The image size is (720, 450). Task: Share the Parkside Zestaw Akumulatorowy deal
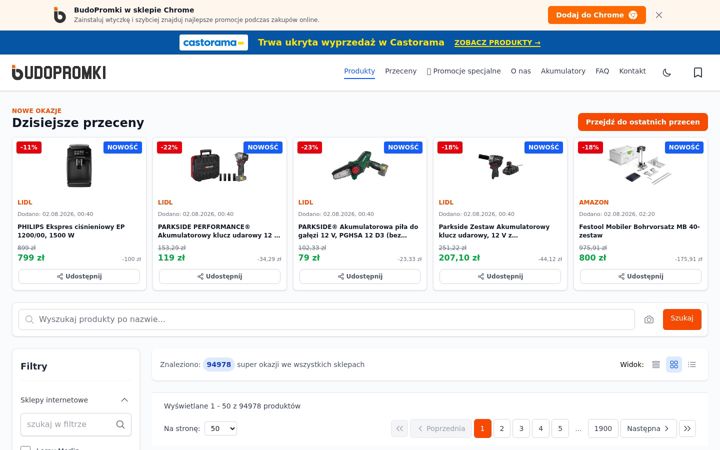coord(500,276)
